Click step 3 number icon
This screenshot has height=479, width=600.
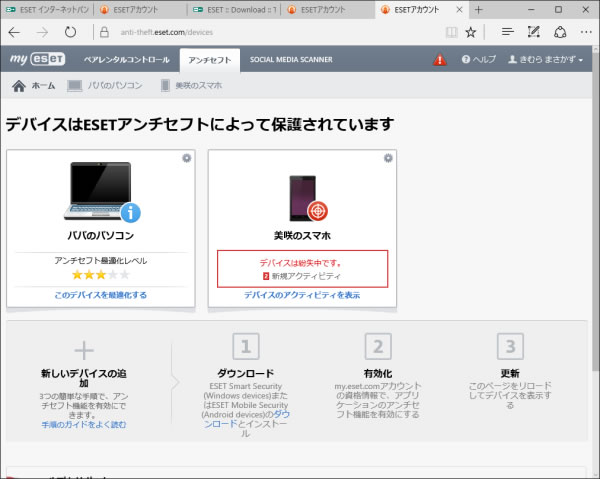510,346
